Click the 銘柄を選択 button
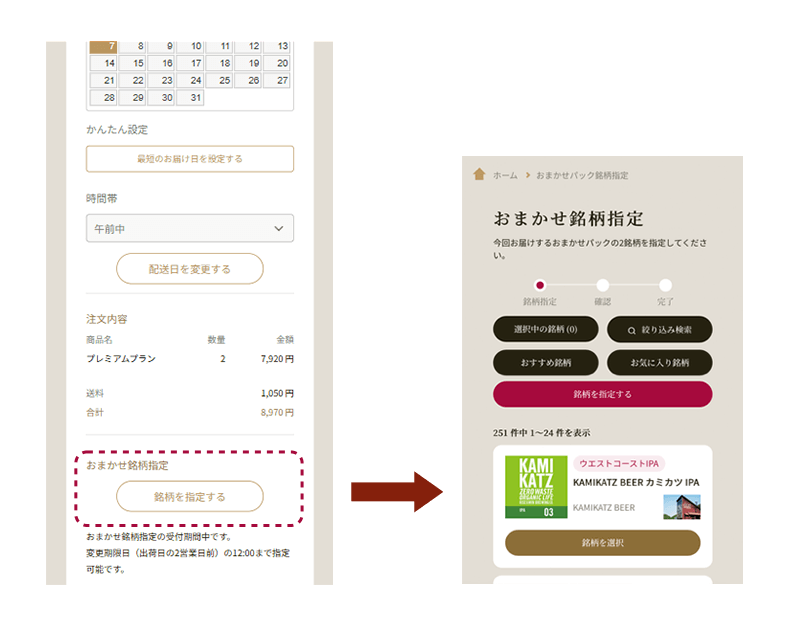Viewport: 794px width, 624px height. point(602,543)
